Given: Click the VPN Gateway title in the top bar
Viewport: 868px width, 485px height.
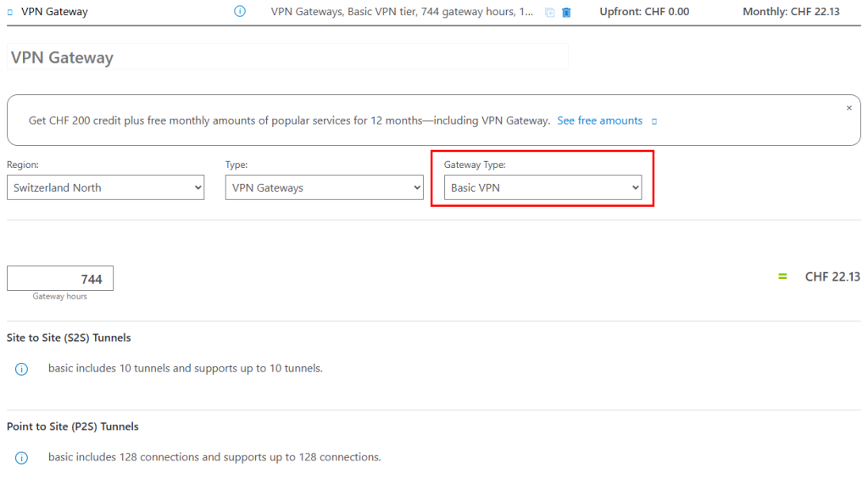Looking at the screenshot, I should coord(54,12).
